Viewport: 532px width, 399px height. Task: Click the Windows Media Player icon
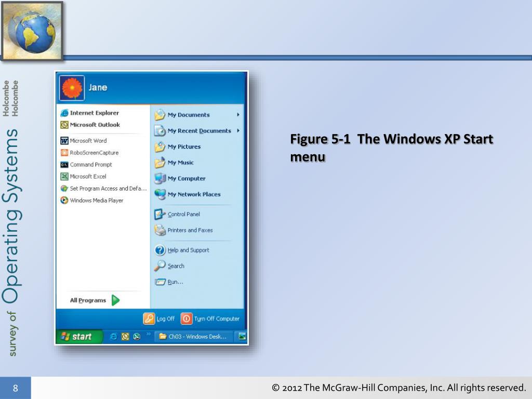pos(64,200)
